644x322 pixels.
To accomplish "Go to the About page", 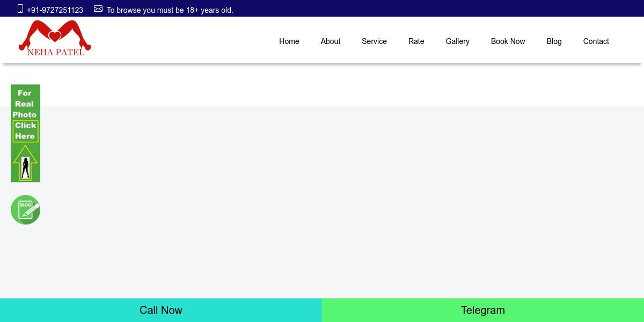I will pyautogui.click(x=331, y=41).
